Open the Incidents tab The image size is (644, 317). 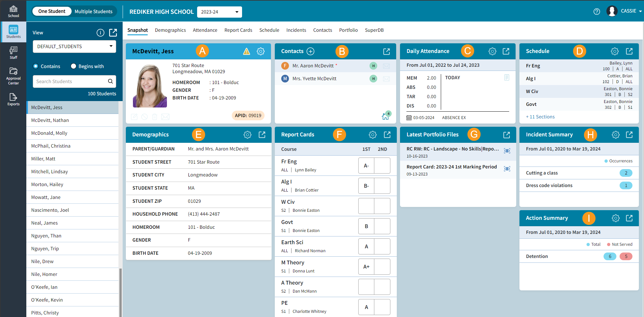296,30
